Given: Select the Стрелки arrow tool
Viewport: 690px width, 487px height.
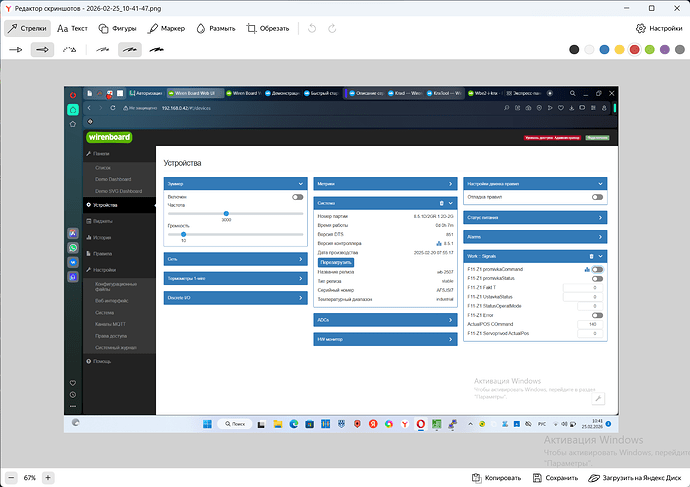Looking at the screenshot, I should [27, 29].
